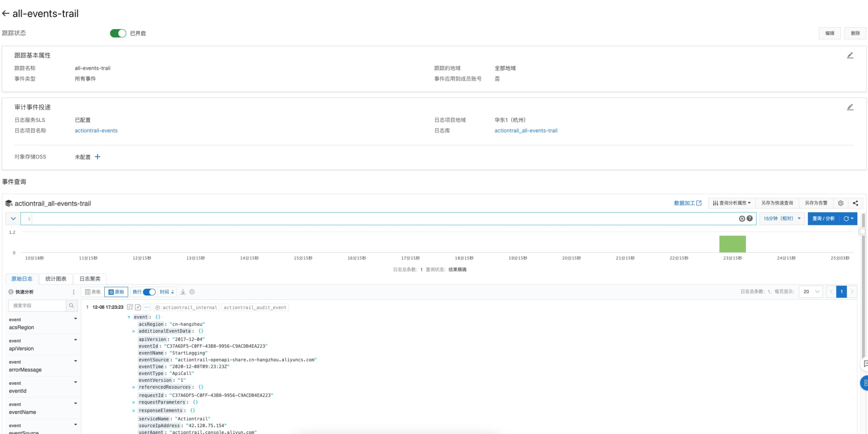This screenshot has height=434, width=868.
Task: Share the logstore query with the share icon
Action: click(855, 203)
